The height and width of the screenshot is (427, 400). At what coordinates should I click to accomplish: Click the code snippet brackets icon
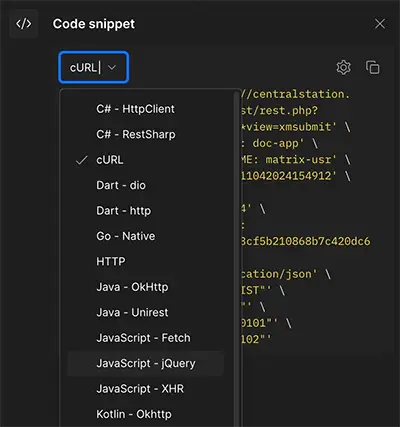[24, 24]
